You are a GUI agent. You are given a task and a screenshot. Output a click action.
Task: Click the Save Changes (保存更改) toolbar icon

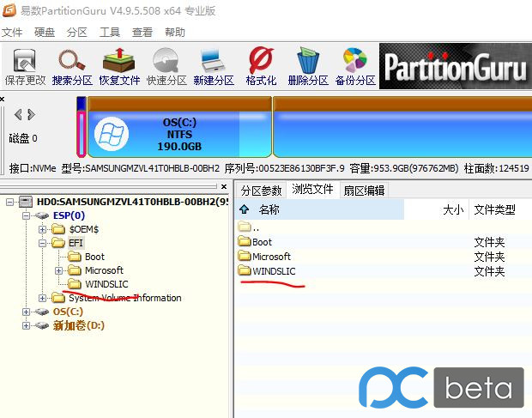pyautogui.click(x=25, y=66)
